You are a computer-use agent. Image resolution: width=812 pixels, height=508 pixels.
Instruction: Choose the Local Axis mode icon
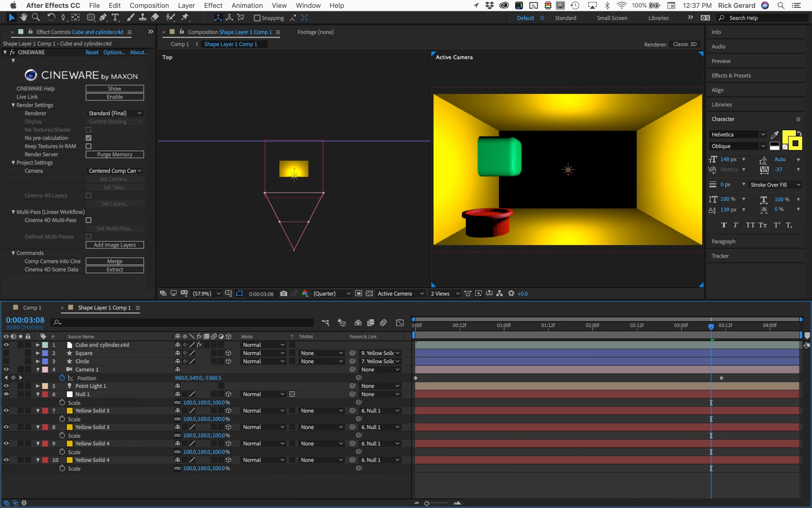pyautogui.click(x=218, y=17)
